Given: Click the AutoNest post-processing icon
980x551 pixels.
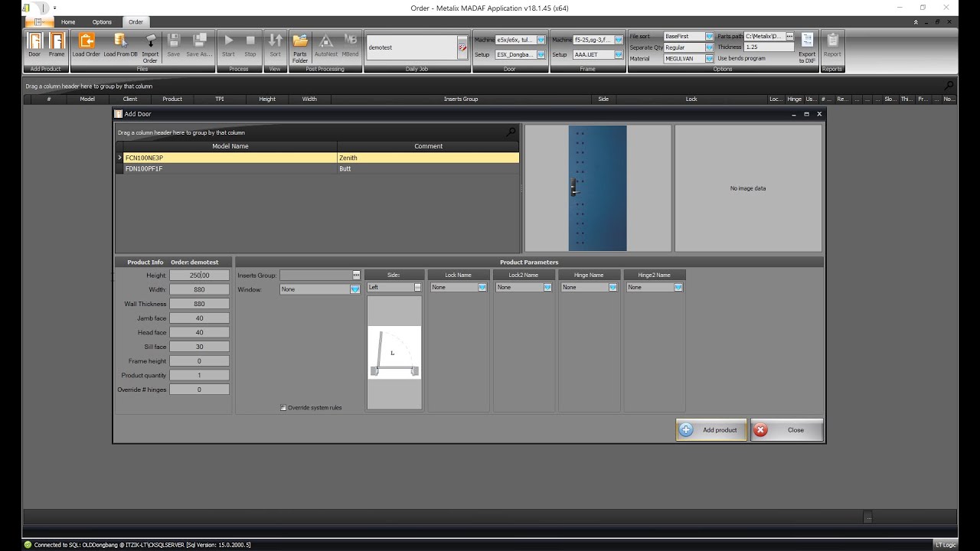Looking at the screenshot, I should coord(326,41).
